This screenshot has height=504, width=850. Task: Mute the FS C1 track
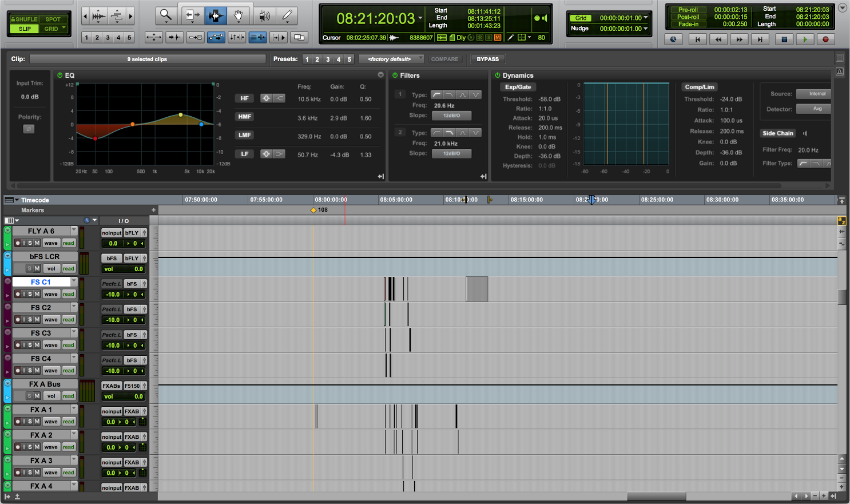[x=37, y=294]
